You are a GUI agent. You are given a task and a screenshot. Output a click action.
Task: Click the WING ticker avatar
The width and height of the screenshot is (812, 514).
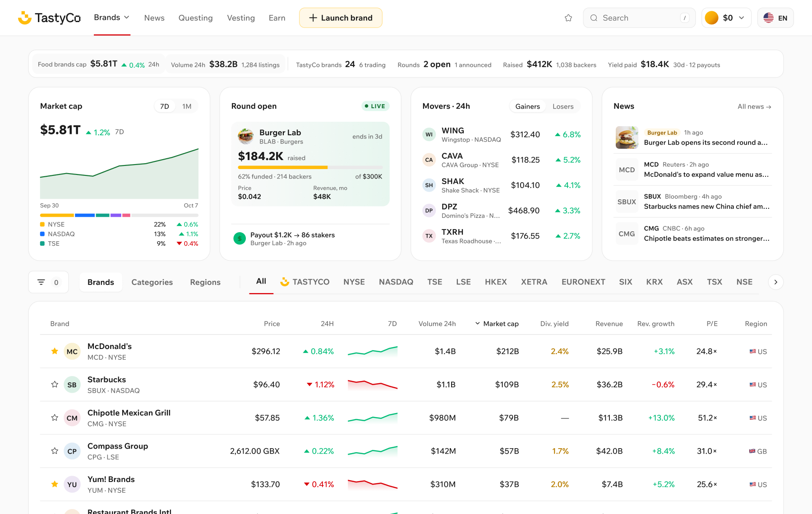[429, 134]
